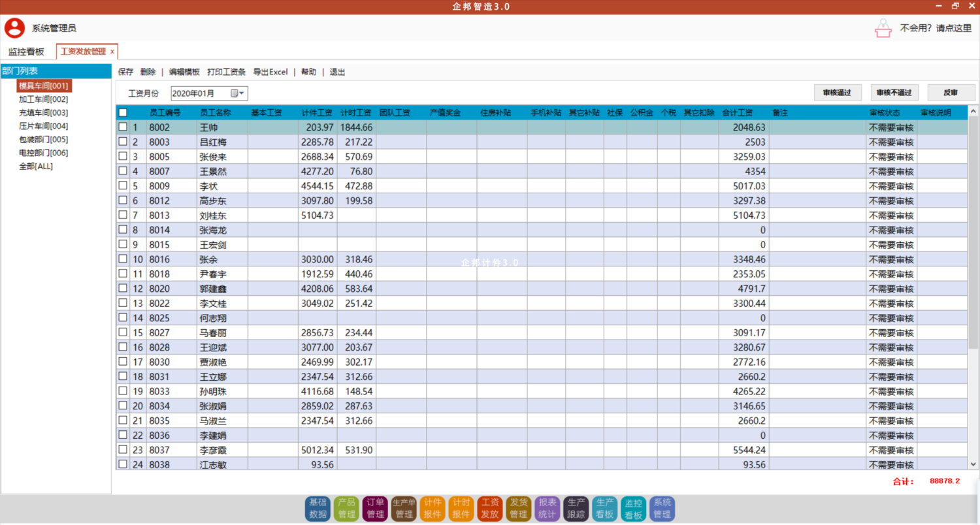Check the box for row 王帅
Image resolution: width=980 pixels, height=525 pixels.
tap(123, 127)
